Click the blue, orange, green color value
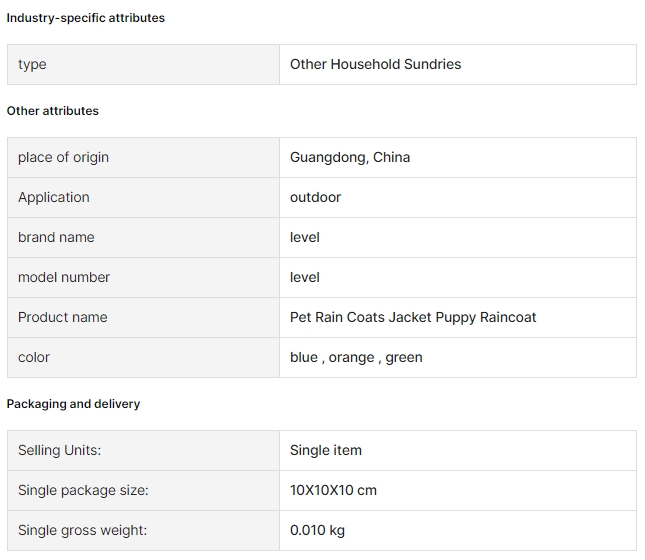Viewport: 645px width, 560px height. [356, 358]
